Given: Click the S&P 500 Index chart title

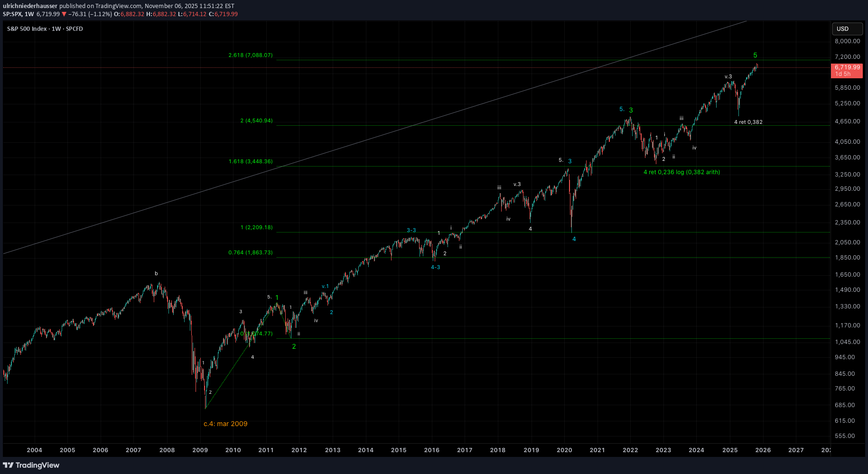Looking at the screenshot, I should tap(45, 29).
